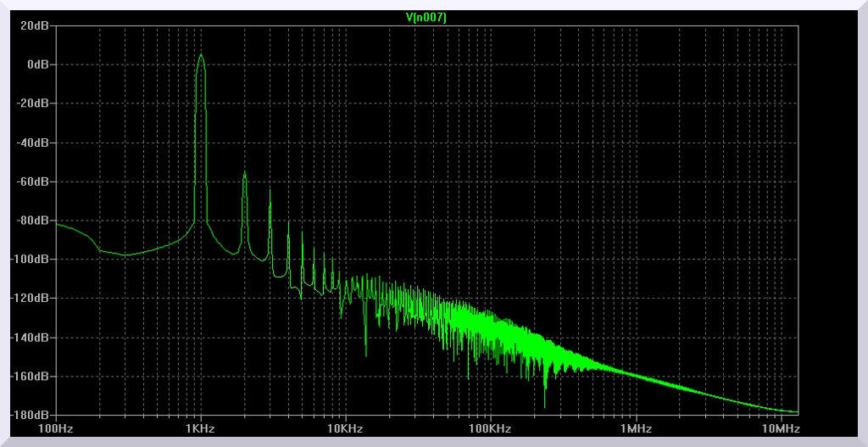Click the 100KHz frequency axis label
This screenshot has height=447, width=868.
(x=490, y=428)
